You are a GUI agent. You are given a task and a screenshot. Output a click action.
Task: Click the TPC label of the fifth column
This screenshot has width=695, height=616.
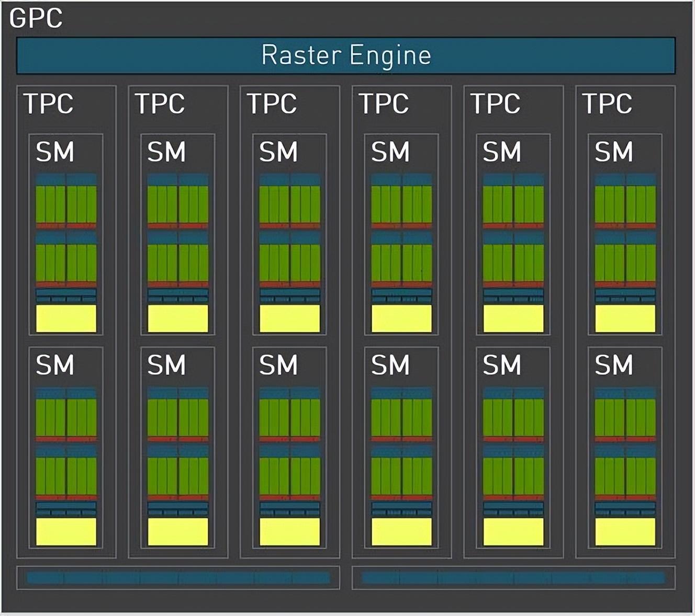coord(496,104)
